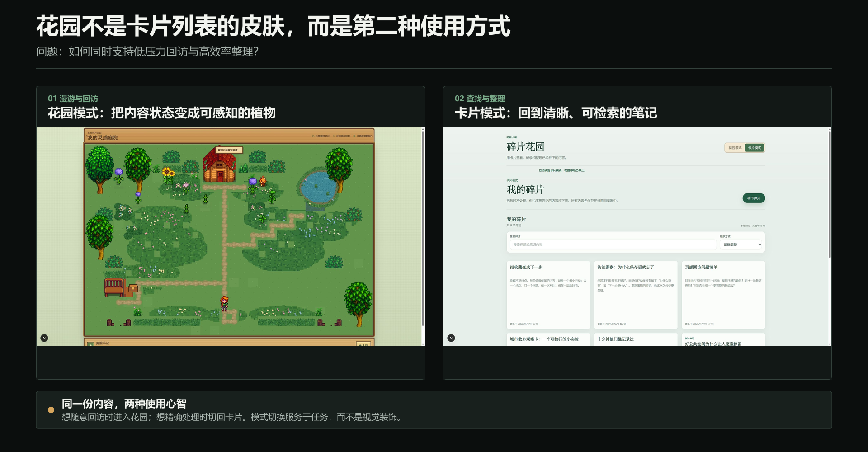Screen dimensions: 868x452
Task: Open the 灵感回访问题清单 note card
Action: point(723,295)
